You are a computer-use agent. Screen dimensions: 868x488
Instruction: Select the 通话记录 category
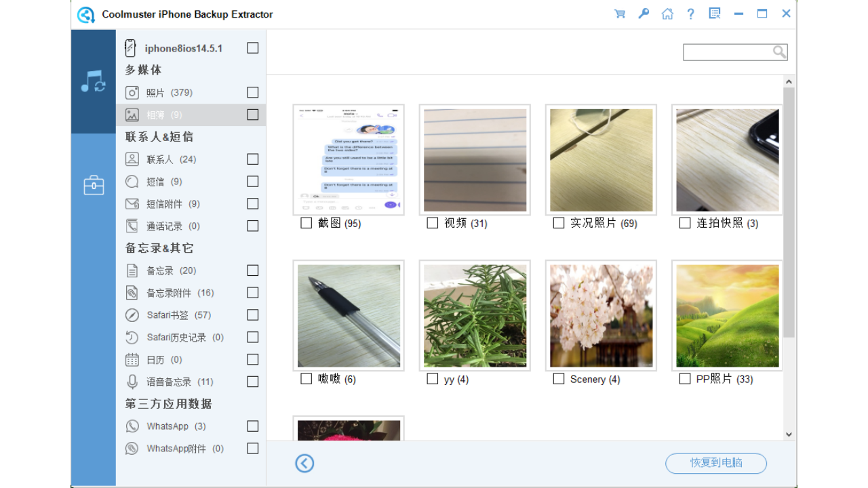coord(170,226)
